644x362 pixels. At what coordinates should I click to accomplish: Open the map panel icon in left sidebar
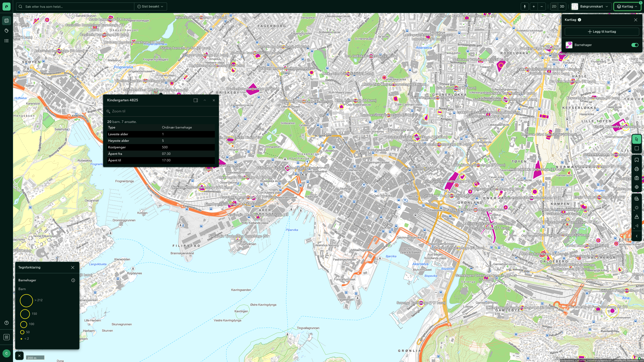point(7,21)
